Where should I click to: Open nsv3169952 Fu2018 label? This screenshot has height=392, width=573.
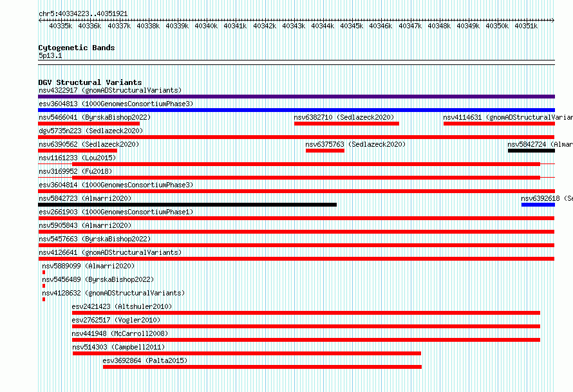75,171
